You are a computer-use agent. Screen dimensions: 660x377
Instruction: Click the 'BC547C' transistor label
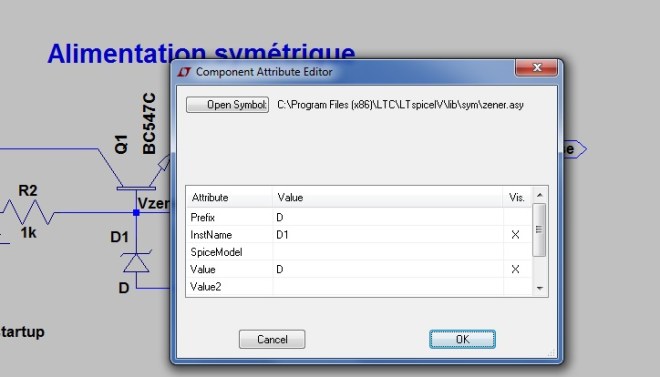pos(149,123)
